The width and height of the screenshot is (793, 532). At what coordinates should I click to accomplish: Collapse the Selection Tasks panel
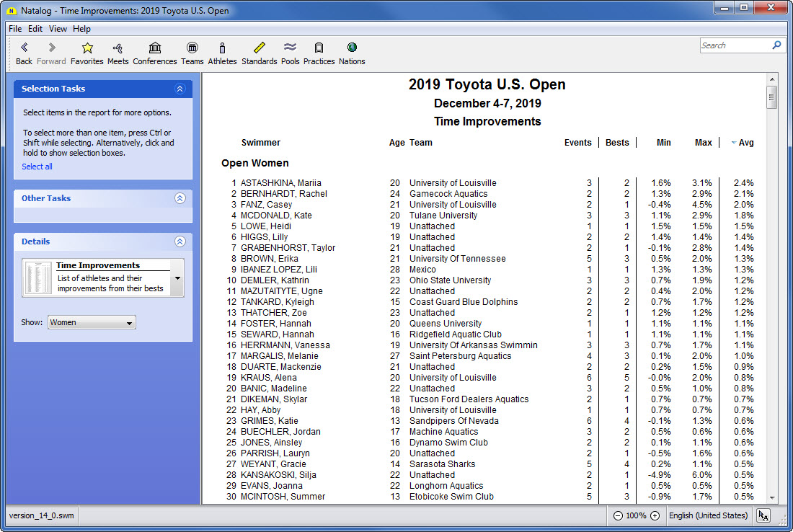point(180,89)
